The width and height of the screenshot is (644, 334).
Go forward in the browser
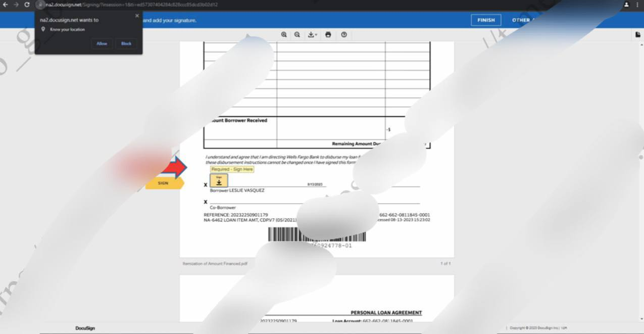pos(16,5)
